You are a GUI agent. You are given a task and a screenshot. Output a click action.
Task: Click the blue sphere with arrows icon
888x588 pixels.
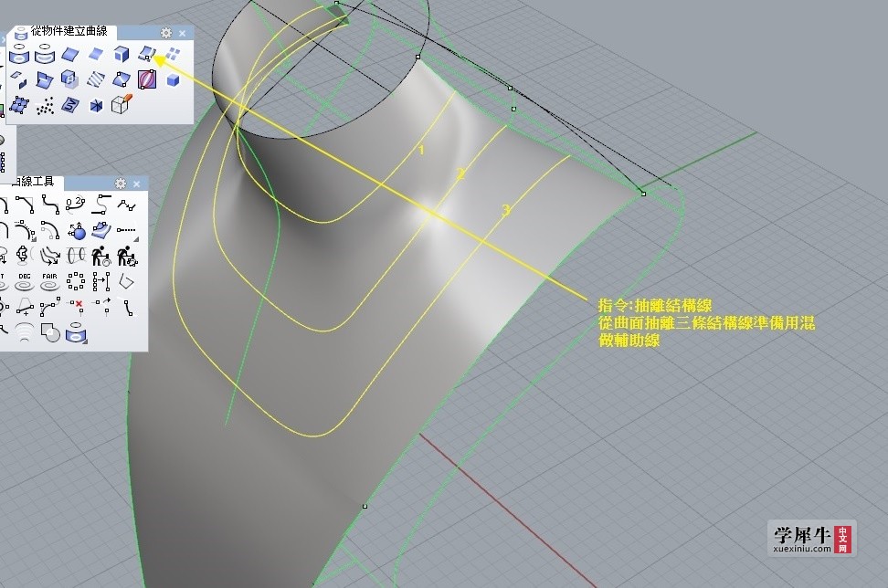pos(76,231)
